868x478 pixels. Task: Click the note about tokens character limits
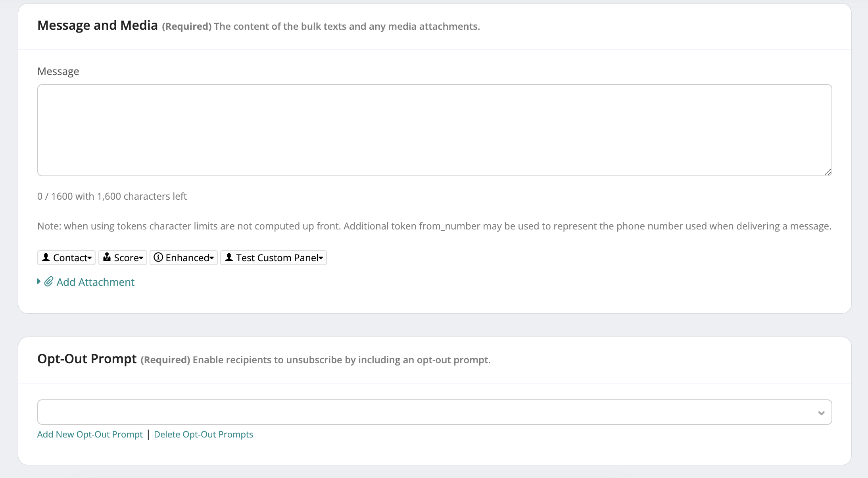[434, 226]
